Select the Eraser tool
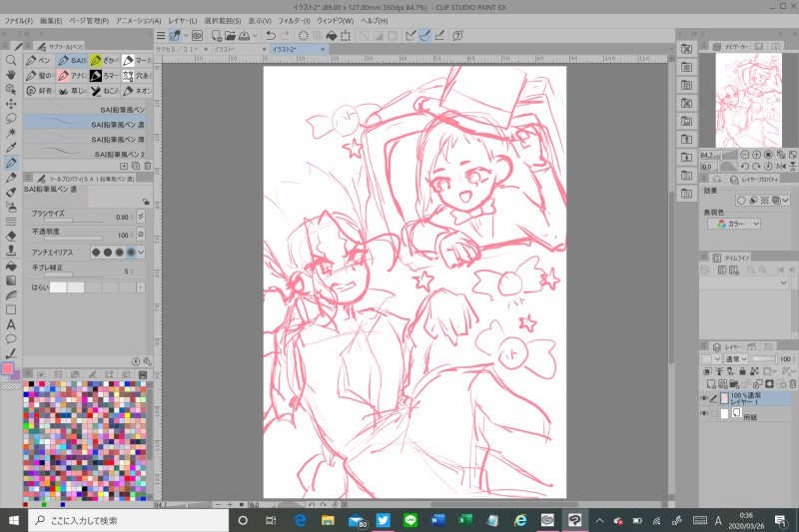This screenshot has height=532, width=799. [11, 236]
